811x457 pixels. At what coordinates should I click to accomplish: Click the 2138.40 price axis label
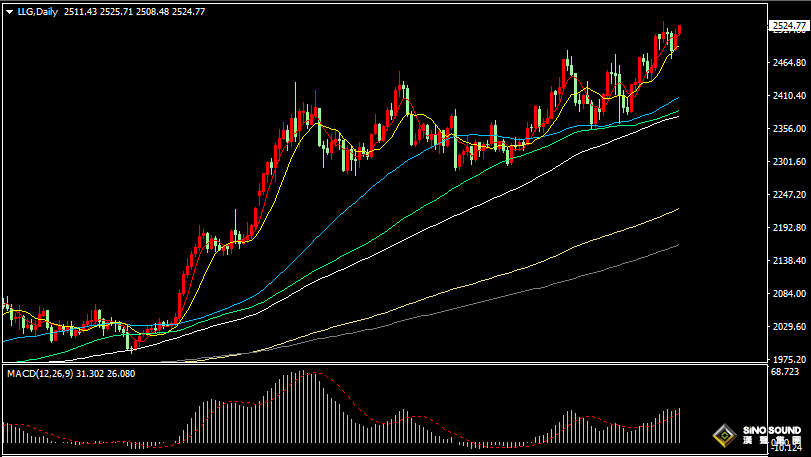pos(788,261)
